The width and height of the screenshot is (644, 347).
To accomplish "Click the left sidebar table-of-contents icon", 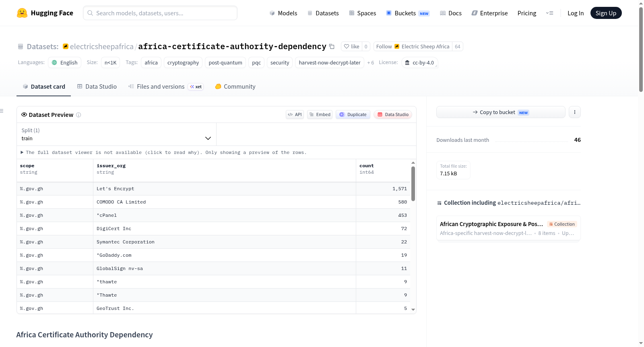I will [2, 111].
